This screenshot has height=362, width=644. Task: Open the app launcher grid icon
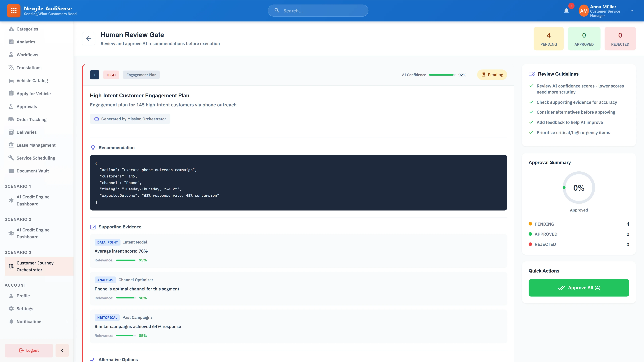pyautogui.click(x=14, y=11)
